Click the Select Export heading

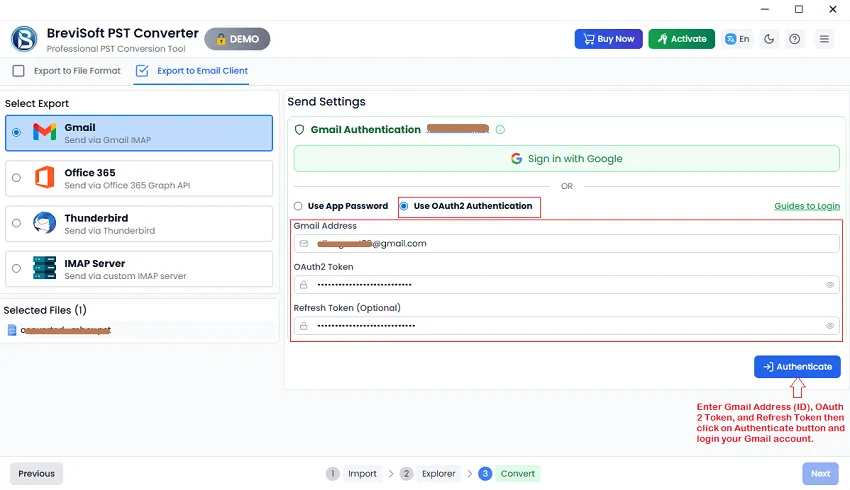click(37, 104)
